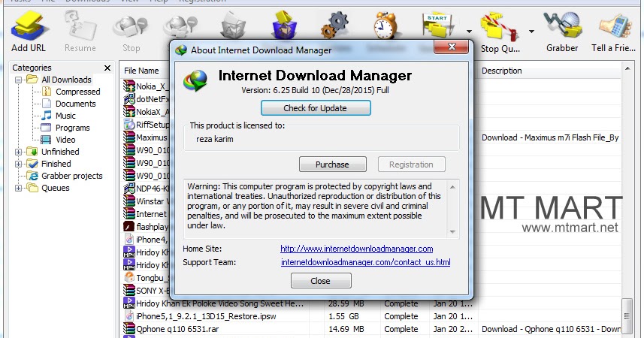The width and height of the screenshot is (644, 338).
Task: Click the Close button in About dialog
Action: pos(320,281)
